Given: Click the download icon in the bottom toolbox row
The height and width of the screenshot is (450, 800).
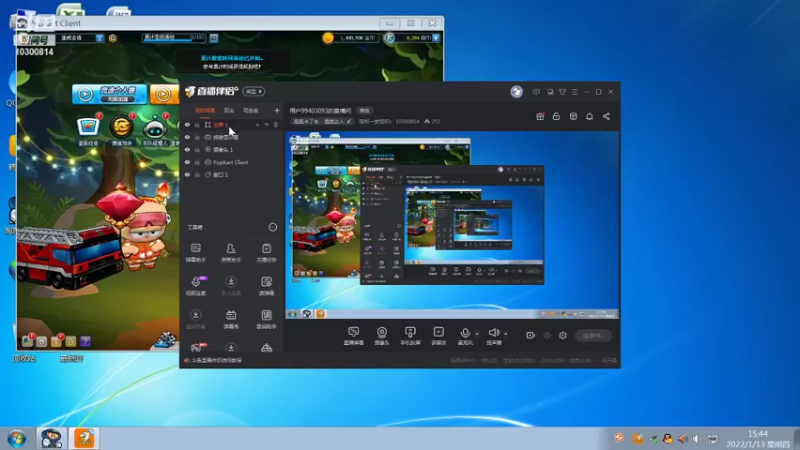Looking at the screenshot, I should coord(231,347).
